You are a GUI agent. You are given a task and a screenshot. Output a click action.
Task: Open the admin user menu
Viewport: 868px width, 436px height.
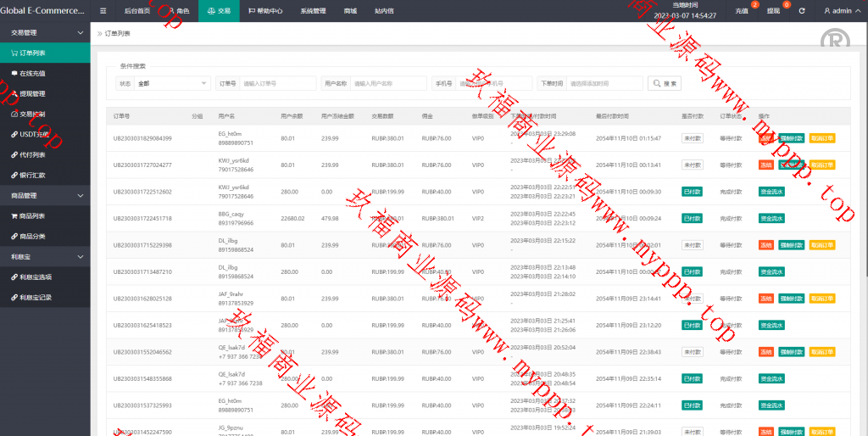click(842, 11)
